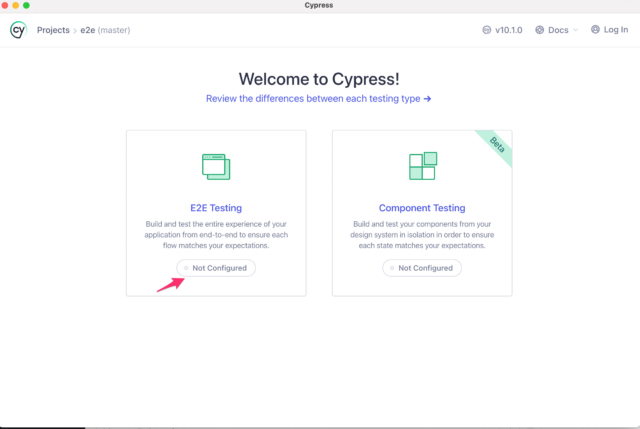
Task: Select the e2e project breadcrumb
Action: 88,30
